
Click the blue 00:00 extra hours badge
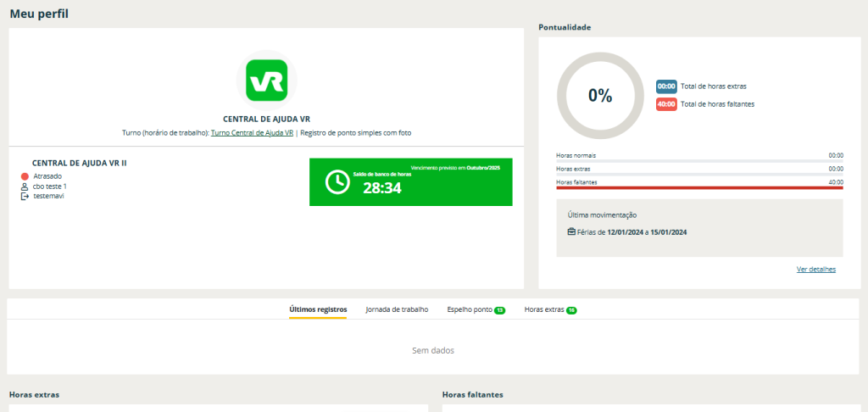click(x=666, y=86)
